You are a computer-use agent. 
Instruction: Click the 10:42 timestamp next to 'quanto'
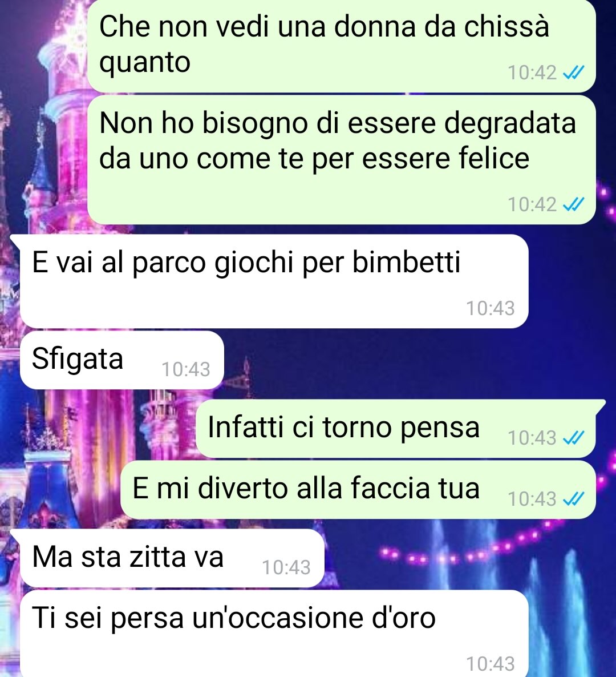pos(532,73)
